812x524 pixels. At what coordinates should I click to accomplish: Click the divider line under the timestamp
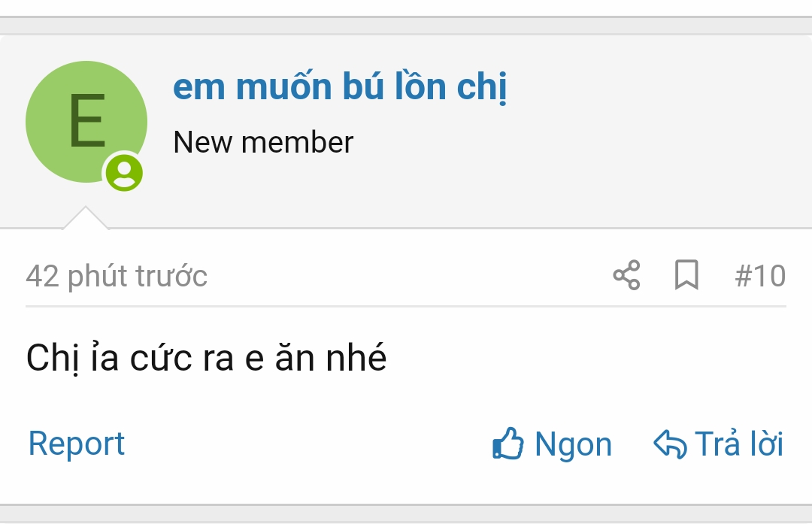coord(406,306)
